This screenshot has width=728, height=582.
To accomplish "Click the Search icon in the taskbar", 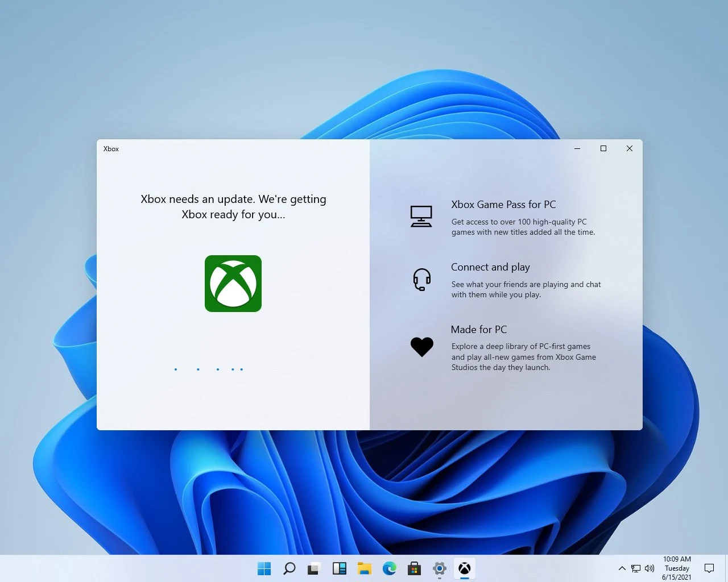I will point(289,568).
